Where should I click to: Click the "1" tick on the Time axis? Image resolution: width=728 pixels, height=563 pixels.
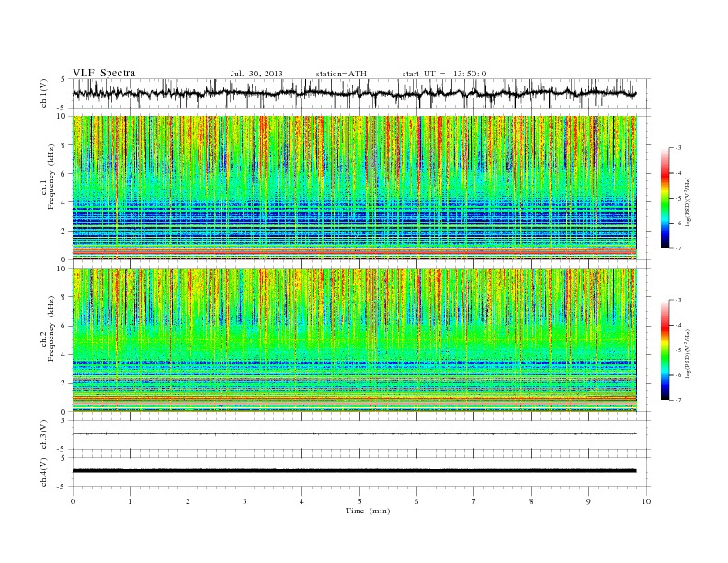[131, 501]
